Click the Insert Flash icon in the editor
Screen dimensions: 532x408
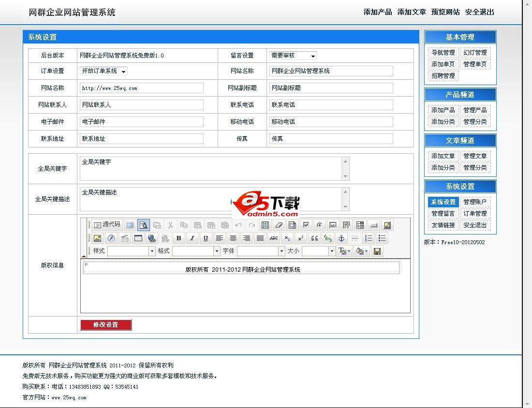coord(110,238)
